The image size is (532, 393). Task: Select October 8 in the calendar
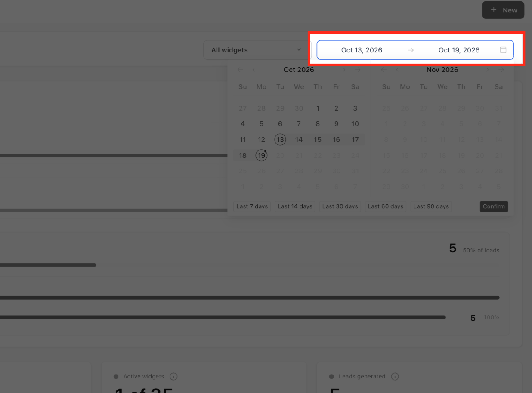point(318,124)
